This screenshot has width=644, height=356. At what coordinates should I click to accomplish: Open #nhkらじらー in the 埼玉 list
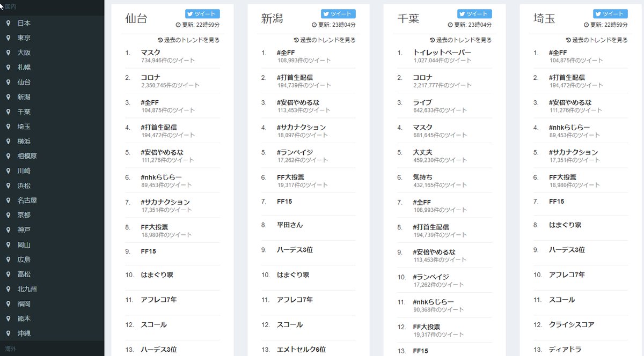(x=569, y=127)
